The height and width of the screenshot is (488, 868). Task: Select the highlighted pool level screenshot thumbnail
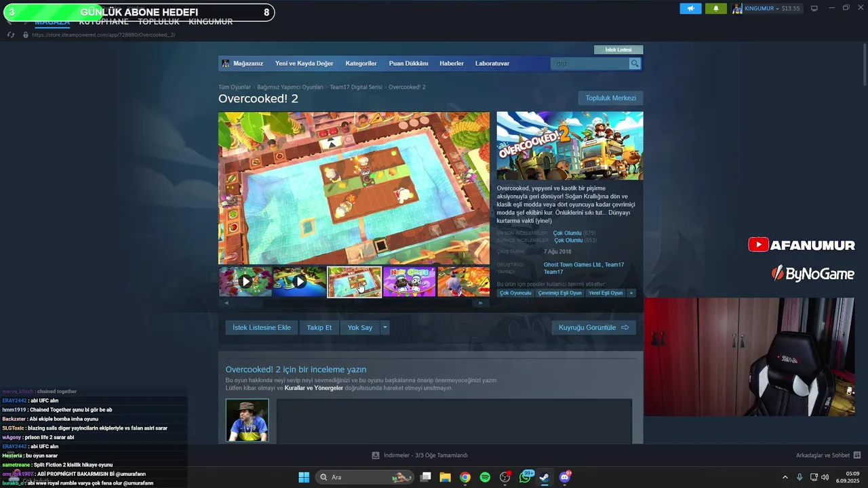(x=355, y=281)
